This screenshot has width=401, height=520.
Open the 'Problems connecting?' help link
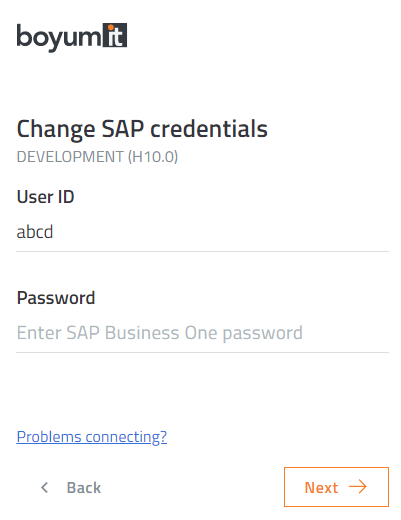coord(92,437)
